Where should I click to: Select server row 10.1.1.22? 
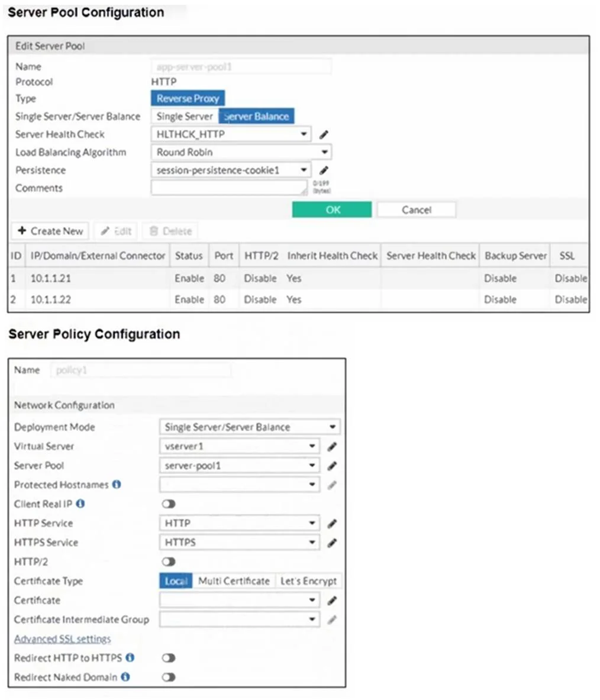[298, 299]
